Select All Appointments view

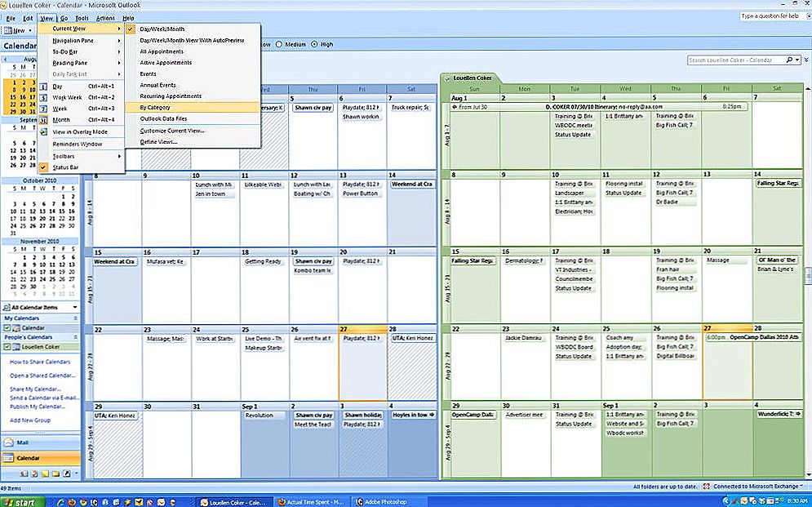point(193,51)
